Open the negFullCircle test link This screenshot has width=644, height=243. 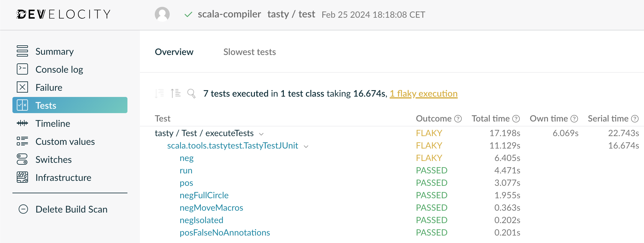point(204,195)
